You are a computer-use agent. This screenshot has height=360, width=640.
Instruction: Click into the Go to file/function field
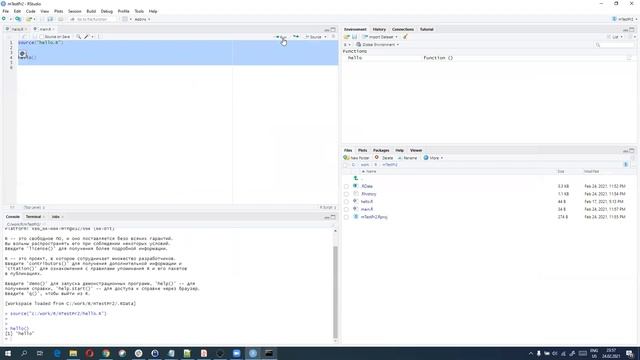pos(93,19)
